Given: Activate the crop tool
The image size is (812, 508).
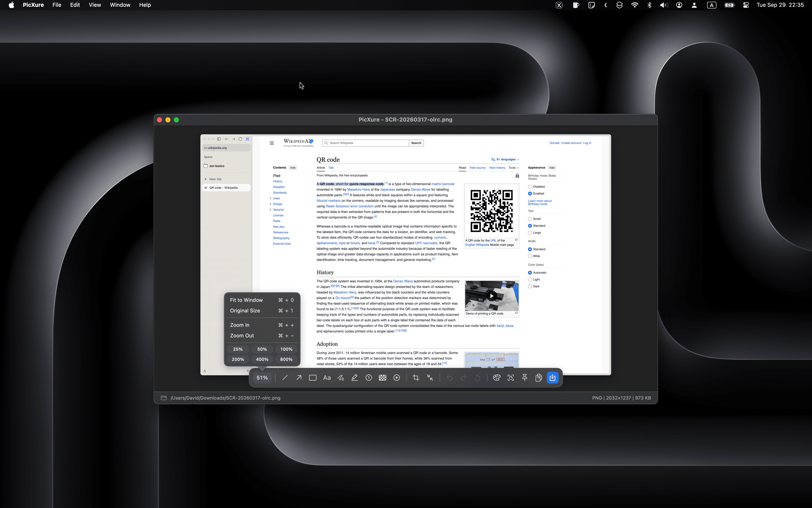Looking at the screenshot, I should tap(416, 378).
